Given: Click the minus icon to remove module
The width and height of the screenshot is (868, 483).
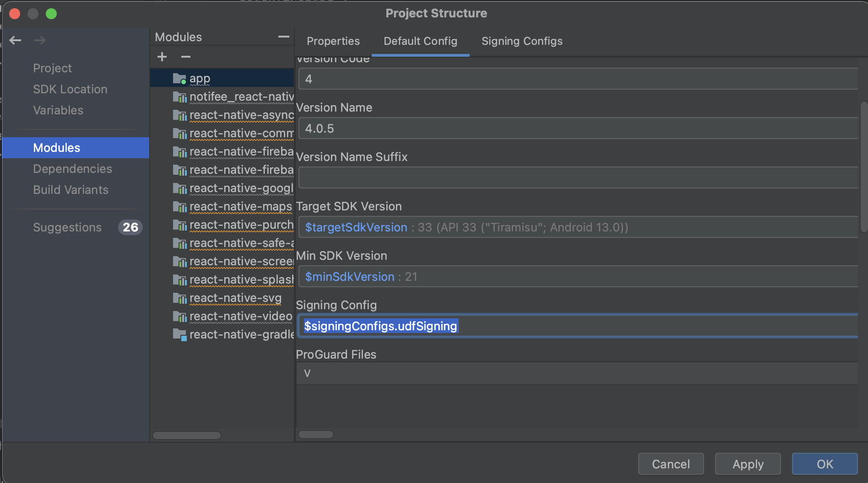Looking at the screenshot, I should [185, 57].
